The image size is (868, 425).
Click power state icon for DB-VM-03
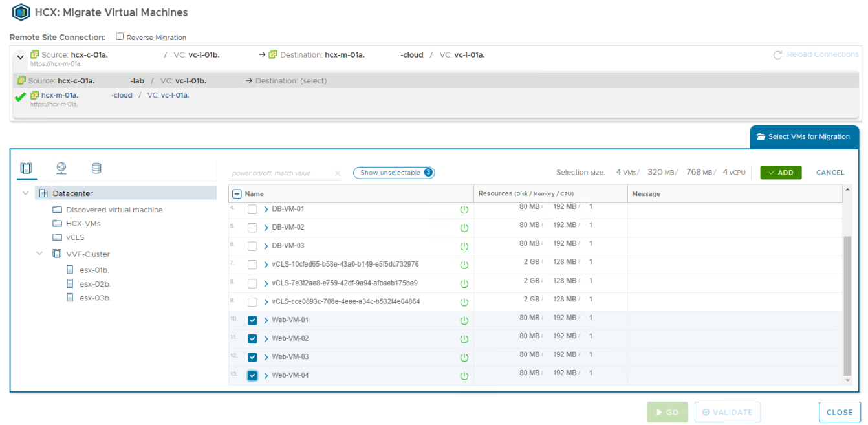464,246
